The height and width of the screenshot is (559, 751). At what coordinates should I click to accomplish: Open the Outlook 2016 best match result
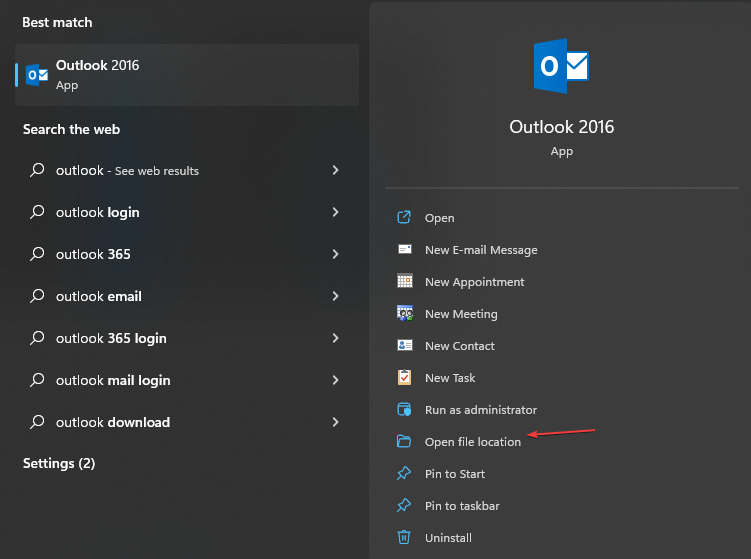187,75
